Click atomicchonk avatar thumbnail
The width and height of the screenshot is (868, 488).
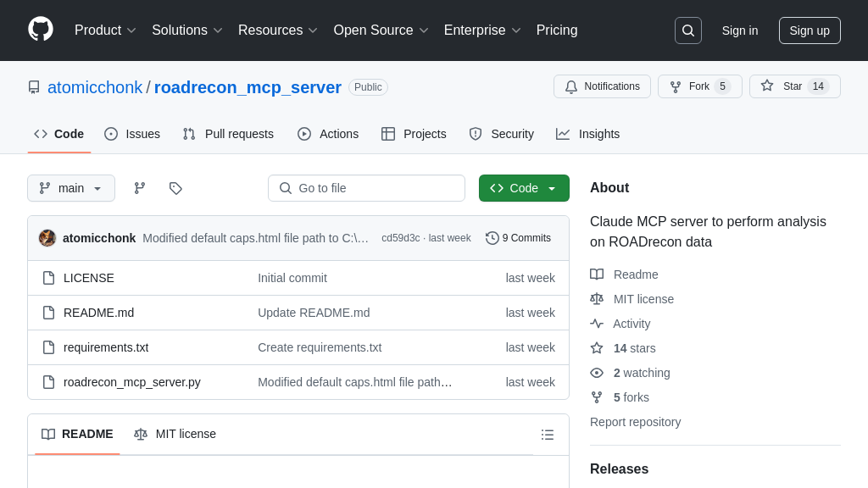[x=47, y=238]
